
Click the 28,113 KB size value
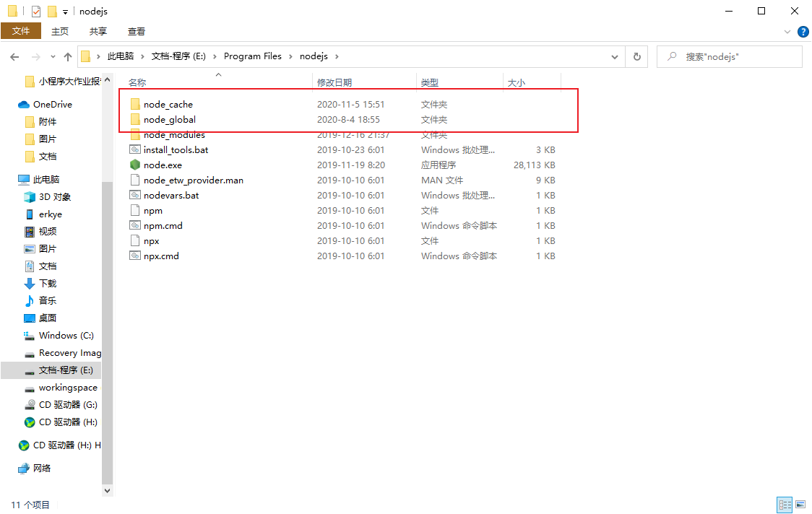coord(534,165)
